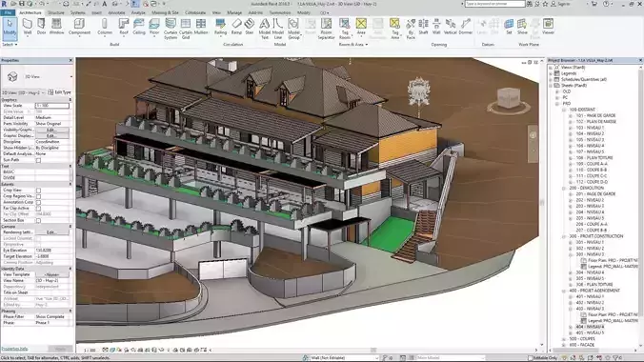Select the Curtain System tool
This screenshot has width=644, height=362.
[171, 29]
